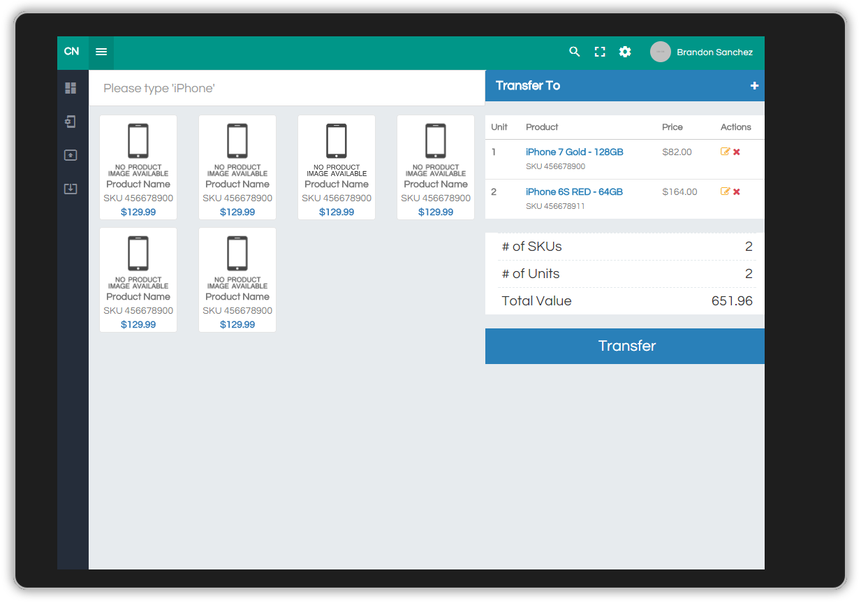Open the iPhone 6S RED - 64GB link
The image size is (868, 603).
coord(574,191)
